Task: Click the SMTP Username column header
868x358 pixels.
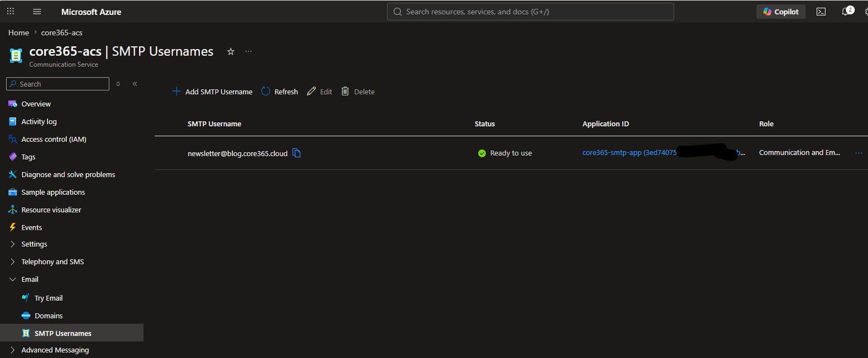Action: (x=214, y=124)
